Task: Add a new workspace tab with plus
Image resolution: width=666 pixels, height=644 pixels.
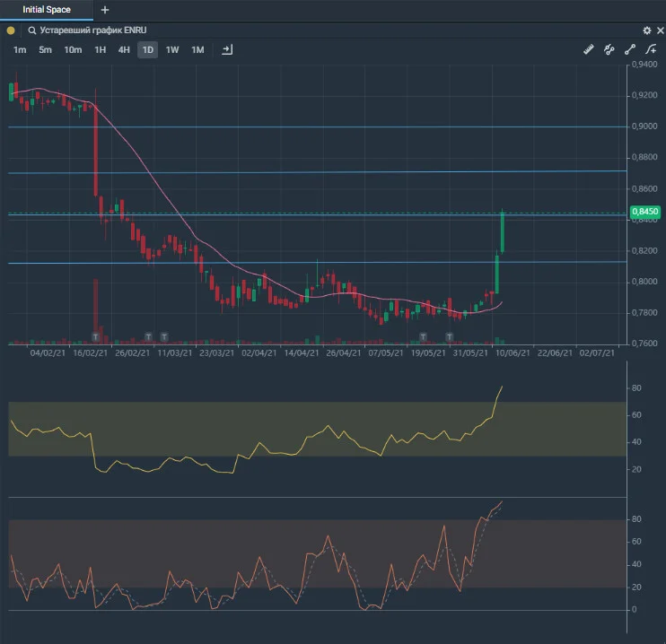Action: (105, 9)
